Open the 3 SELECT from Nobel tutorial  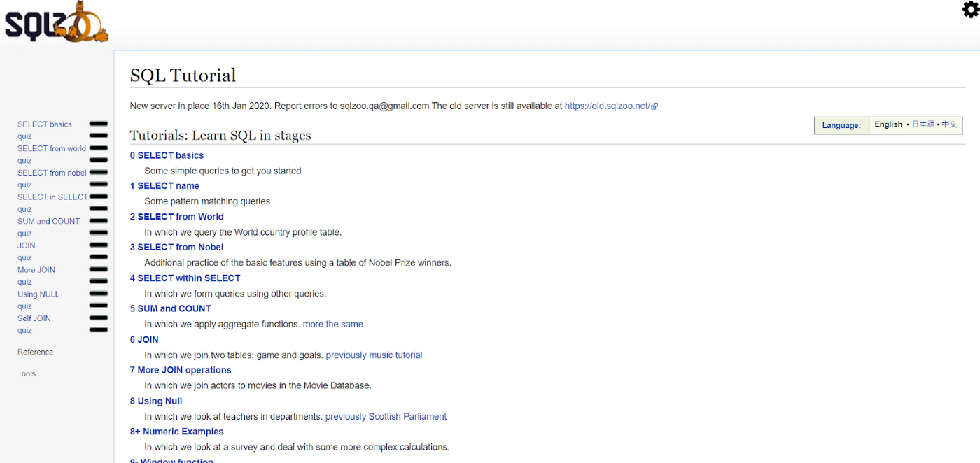click(x=177, y=248)
